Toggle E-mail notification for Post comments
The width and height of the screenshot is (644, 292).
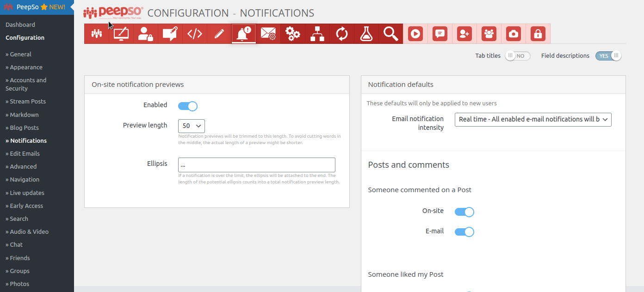464,232
